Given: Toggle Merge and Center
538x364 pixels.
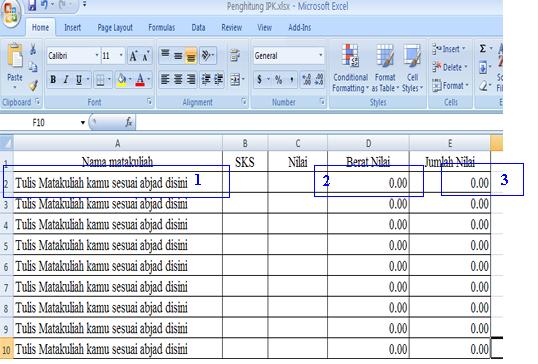Looking at the screenshot, I should click(x=235, y=80).
